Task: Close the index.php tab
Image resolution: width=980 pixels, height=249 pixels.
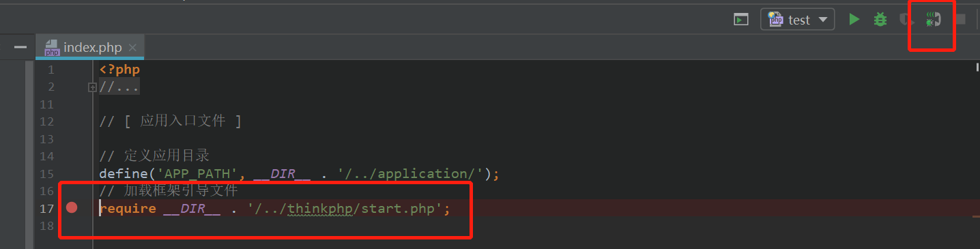Action: [x=132, y=48]
